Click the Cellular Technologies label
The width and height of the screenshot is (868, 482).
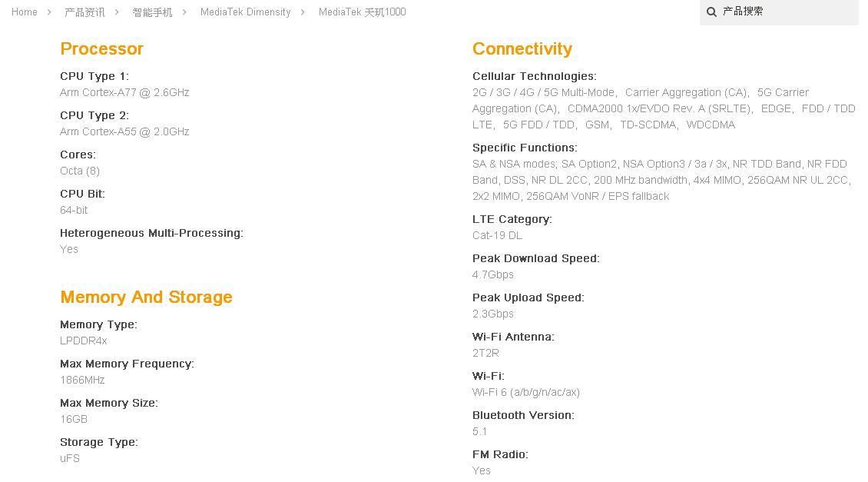coord(534,76)
